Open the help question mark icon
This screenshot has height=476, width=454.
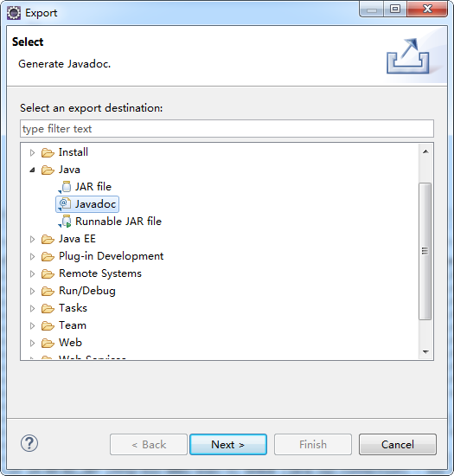pyautogui.click(x=29, y=443)
